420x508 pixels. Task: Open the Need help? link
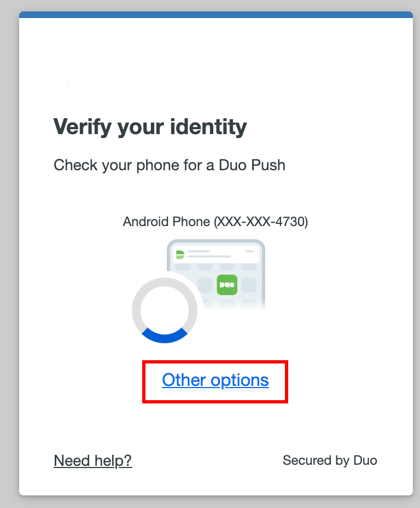pos(92,460)
